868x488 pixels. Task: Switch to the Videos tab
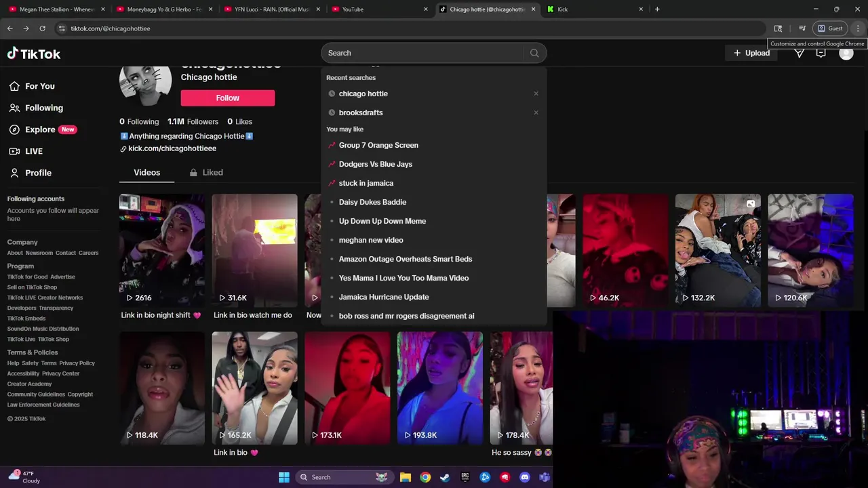[x=146, y=173]
